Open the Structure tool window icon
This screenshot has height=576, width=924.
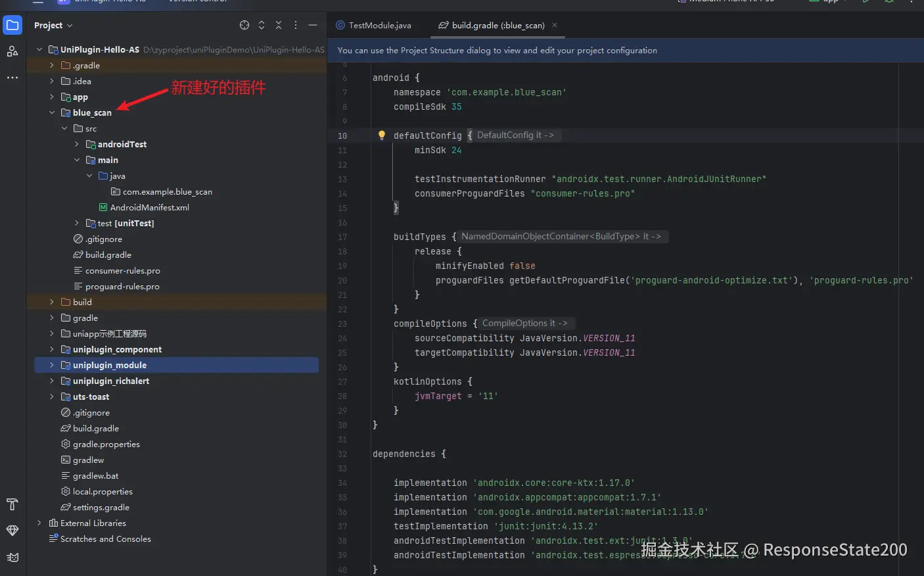pyautogui.click(x=12, y=51)
